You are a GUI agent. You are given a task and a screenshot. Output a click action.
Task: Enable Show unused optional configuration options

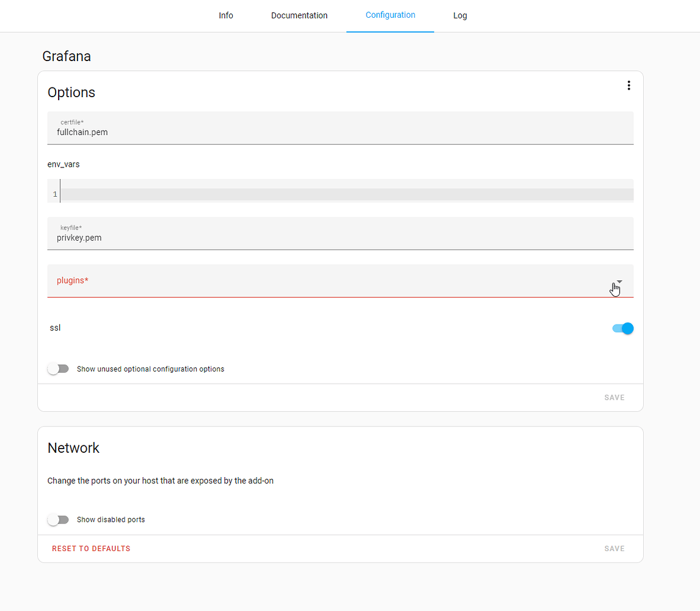(x=59, y=369)
